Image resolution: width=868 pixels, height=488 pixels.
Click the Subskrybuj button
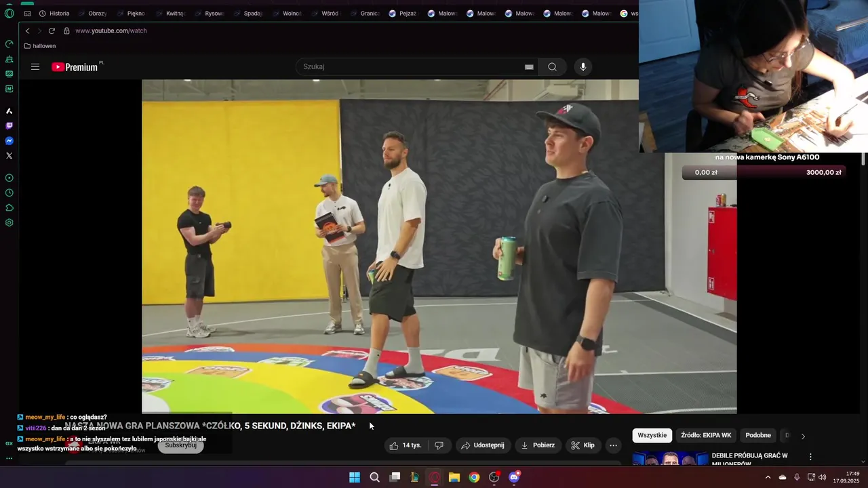(x=180, y=445)
